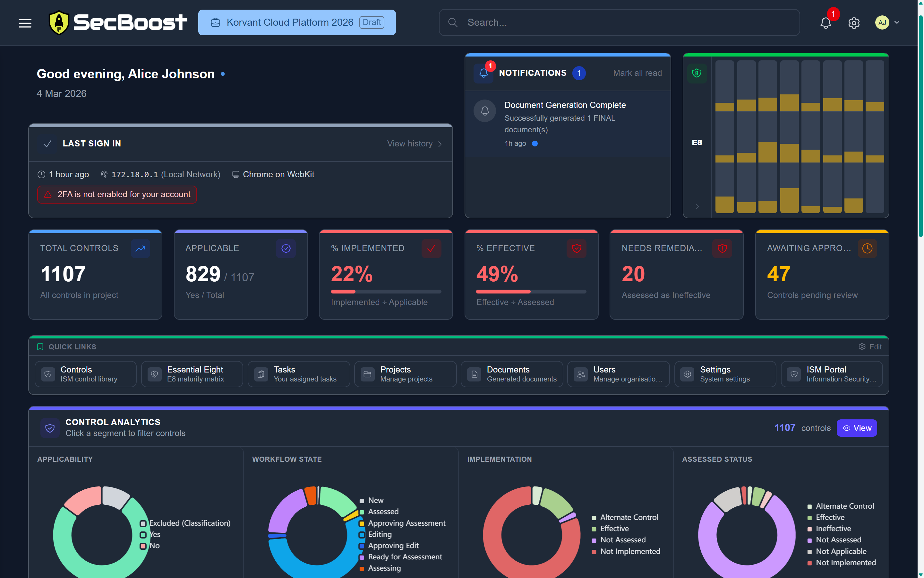Focus the Search input field
The height and width of the screenshot is (578, 924).
tap(619, 22)
